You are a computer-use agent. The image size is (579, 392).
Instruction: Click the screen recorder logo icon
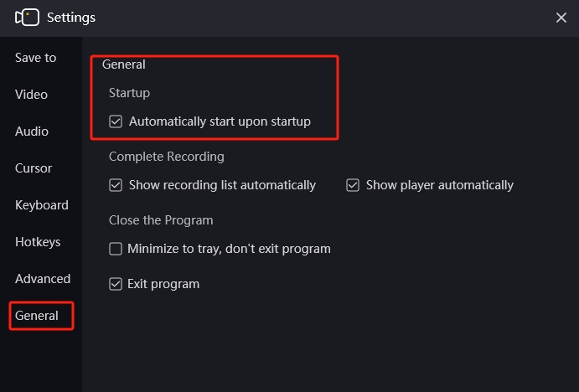pyautogui.click(x=27, y=18)
